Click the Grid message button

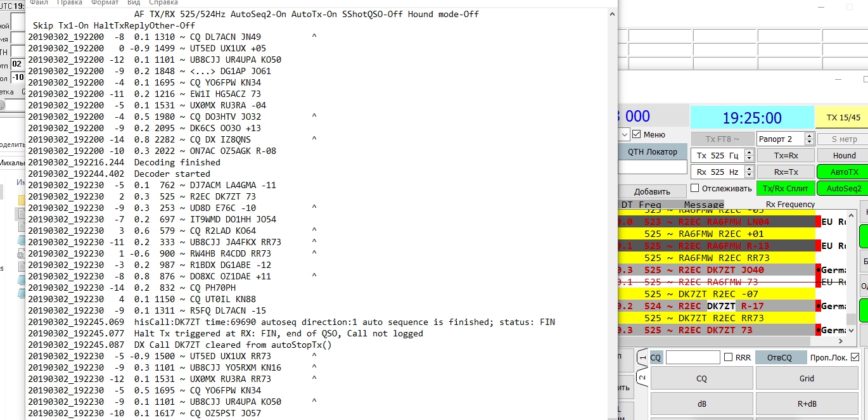coord(806,378)
